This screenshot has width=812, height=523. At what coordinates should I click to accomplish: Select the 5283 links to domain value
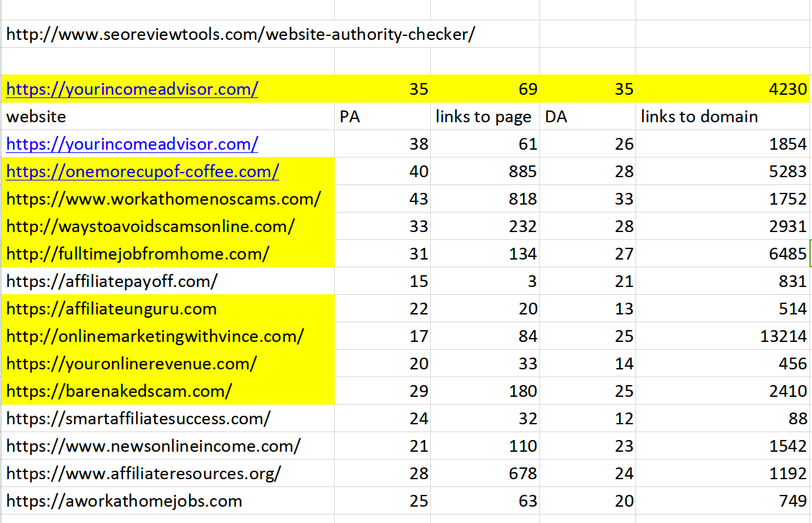pyautogui.click(x=724, y=171)
